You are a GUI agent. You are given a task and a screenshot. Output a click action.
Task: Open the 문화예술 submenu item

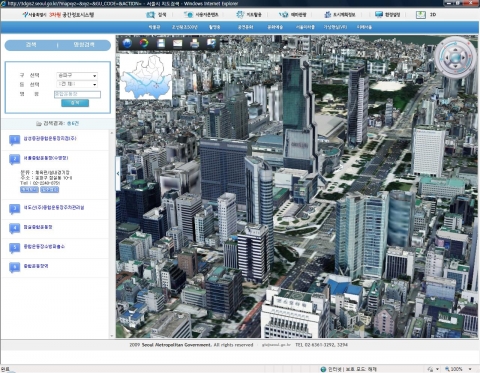(275, 27)
